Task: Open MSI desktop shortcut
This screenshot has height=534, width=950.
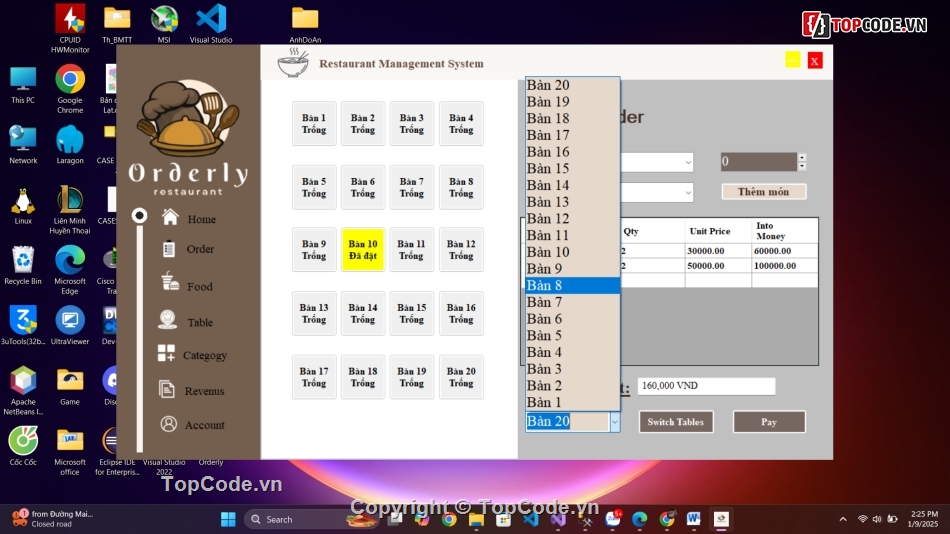Action: pos(164,24)
